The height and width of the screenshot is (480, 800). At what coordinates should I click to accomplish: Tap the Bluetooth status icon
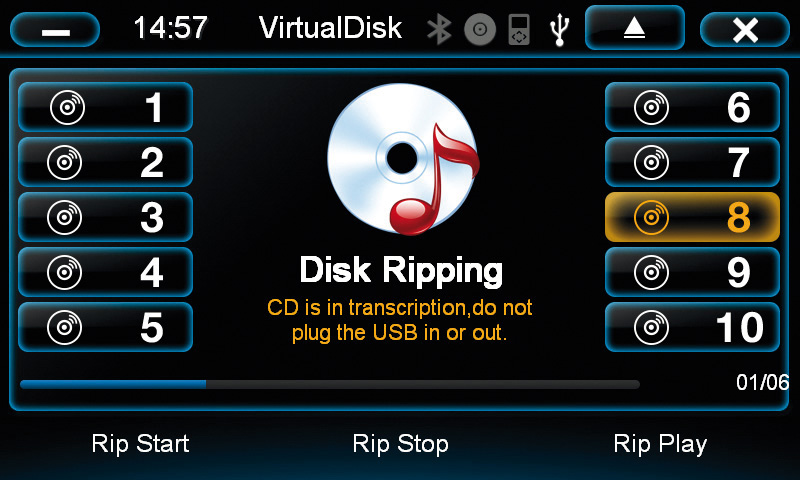(439, 29)
